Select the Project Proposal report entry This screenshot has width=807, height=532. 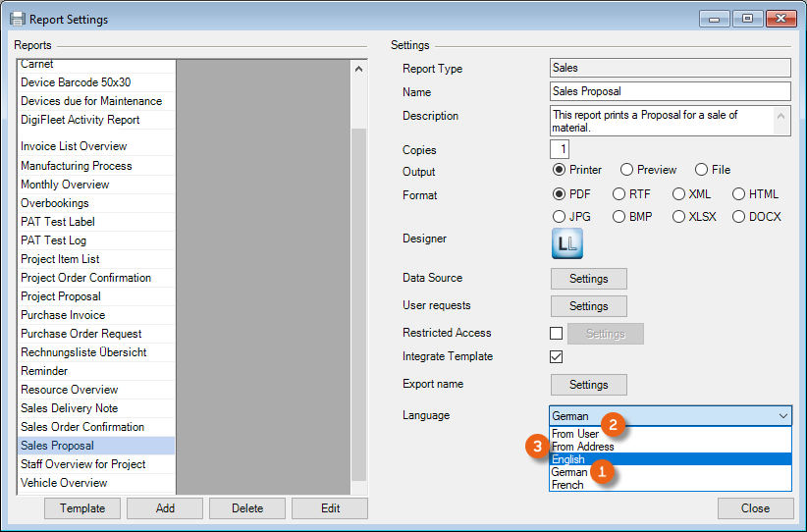pos(61,296)
